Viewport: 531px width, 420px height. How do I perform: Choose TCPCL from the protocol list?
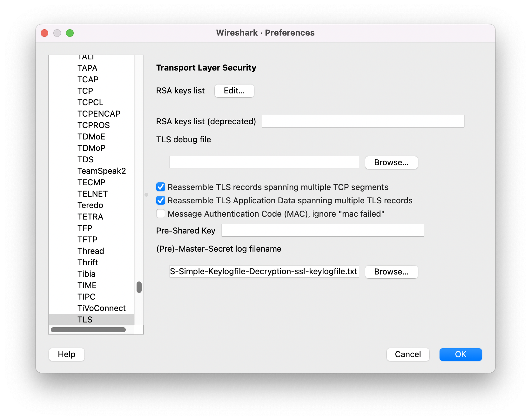91,102
